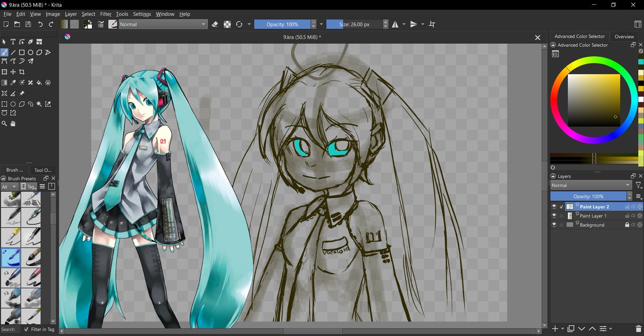
Task: Expand the Add layer arrow menu
Action: click(562, 328)
